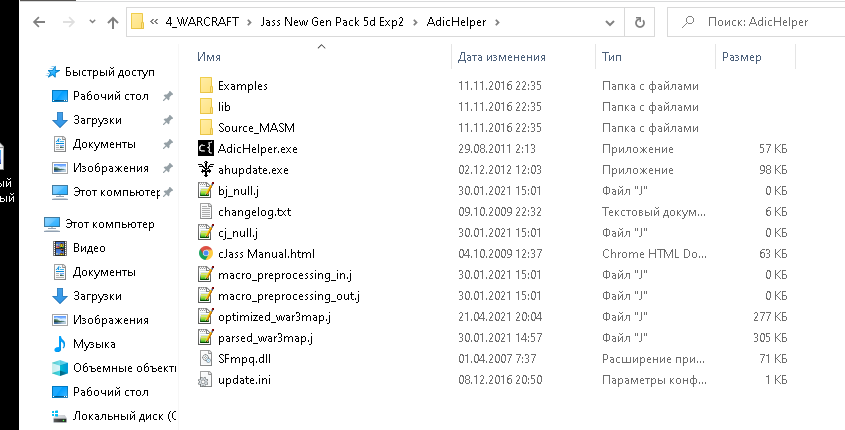Select the ahupdate.exe application icon
The height and width of the screenshot is (430, 845).
point(206,170)
